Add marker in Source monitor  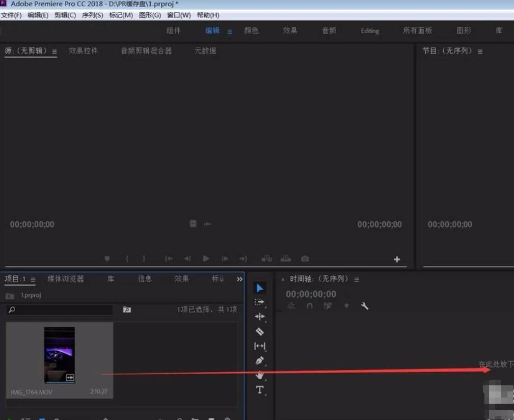107,259
